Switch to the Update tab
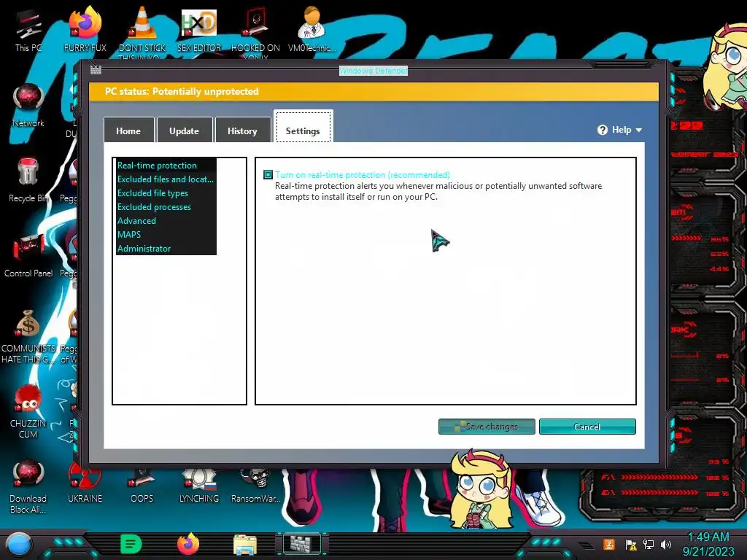This screenshot has height=560, width=747. pos(185,130)
